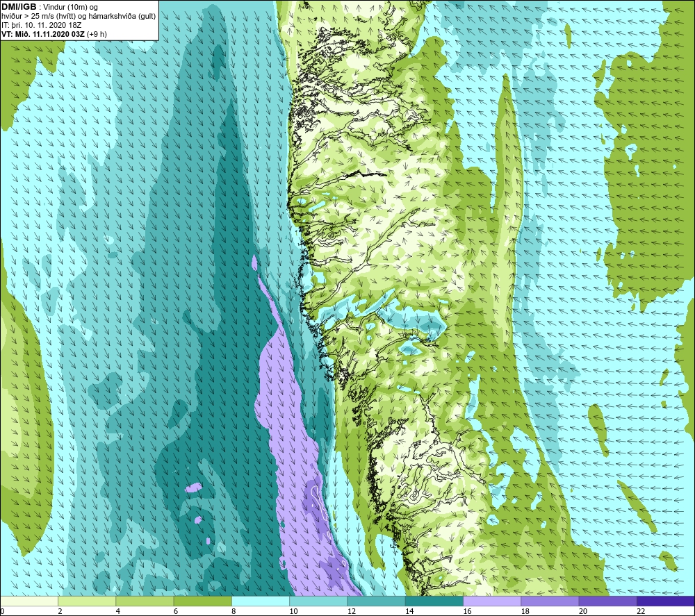This screenshot has width=695, height=616.
Task: Select the 18–20 m/s purple legend swatch
Action: pos(550,601)
